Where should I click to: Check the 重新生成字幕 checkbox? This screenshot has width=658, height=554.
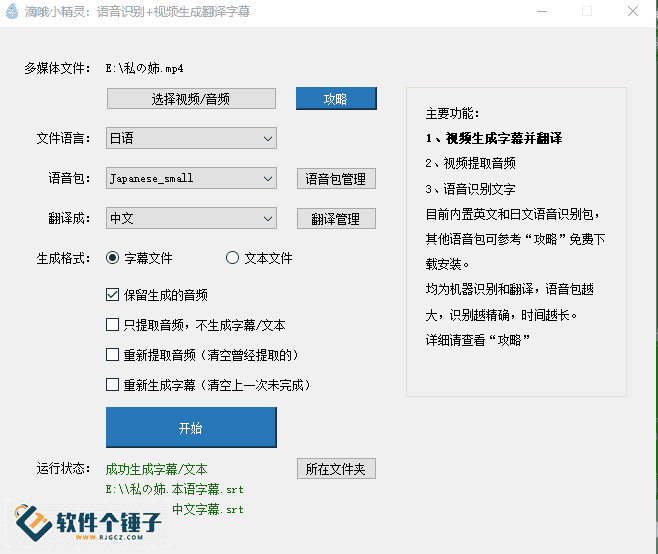point(113,385)
